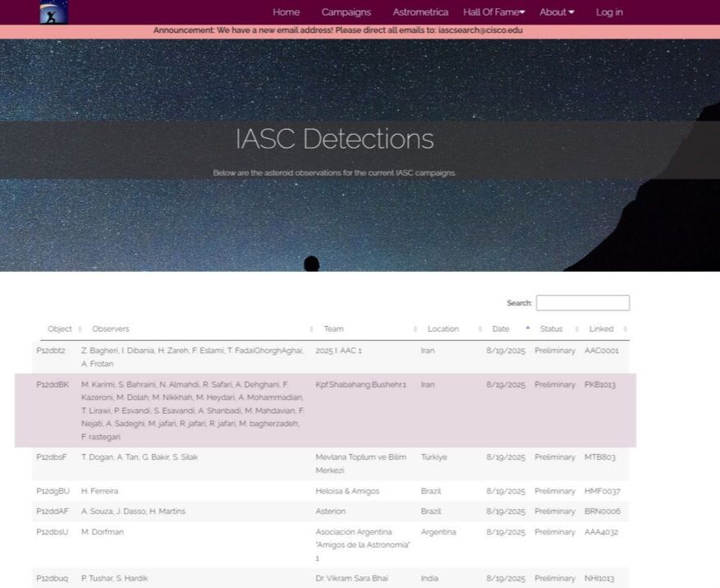Click the Log in link
The width and height of the screenshot is (720, 588).
(609, 12)
